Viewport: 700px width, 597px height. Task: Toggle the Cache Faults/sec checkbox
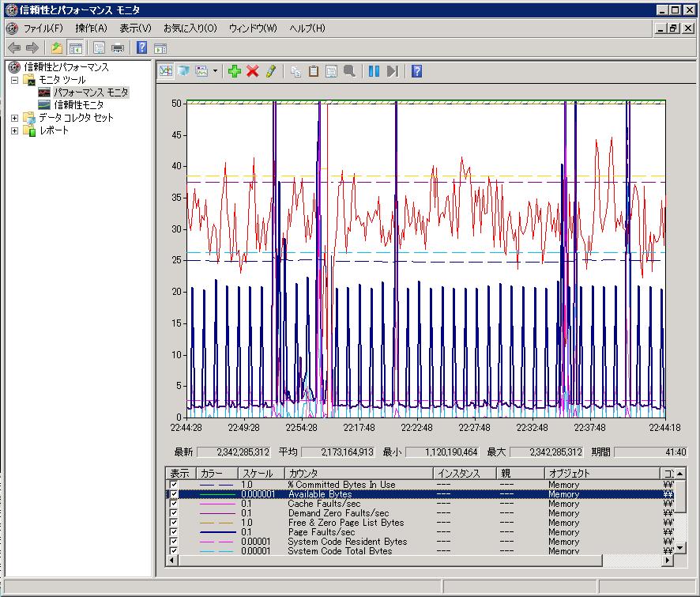(174, 504)
